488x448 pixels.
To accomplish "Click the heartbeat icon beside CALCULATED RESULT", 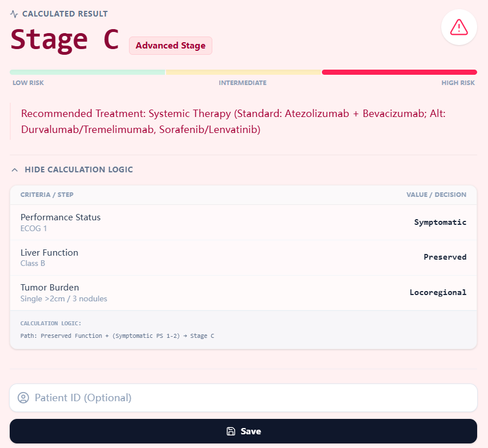I will click(14, 13).
